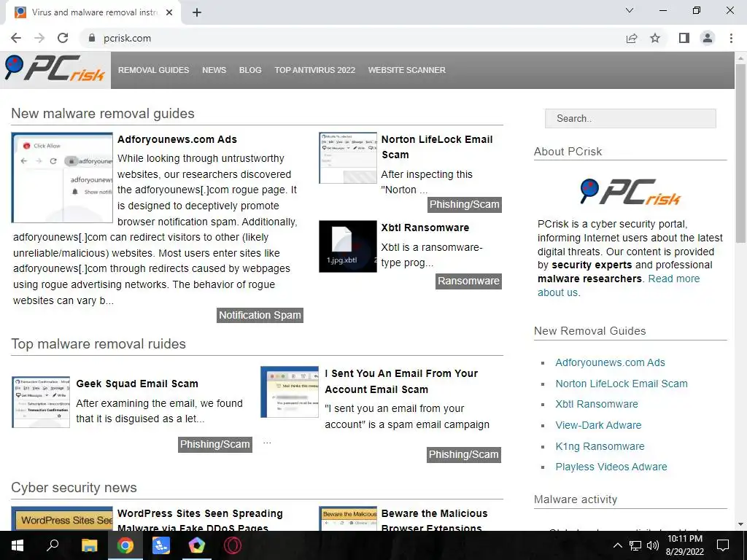
Task: Click the Notification Spam tag
Action: pyautogui.click(x=260, y=315)
